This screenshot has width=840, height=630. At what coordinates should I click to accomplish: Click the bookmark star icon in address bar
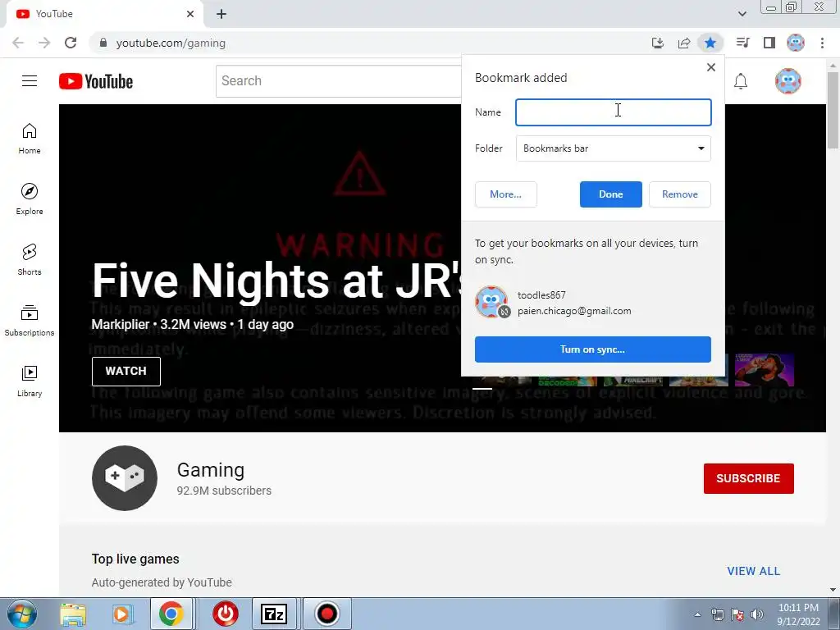click(710, 43)
